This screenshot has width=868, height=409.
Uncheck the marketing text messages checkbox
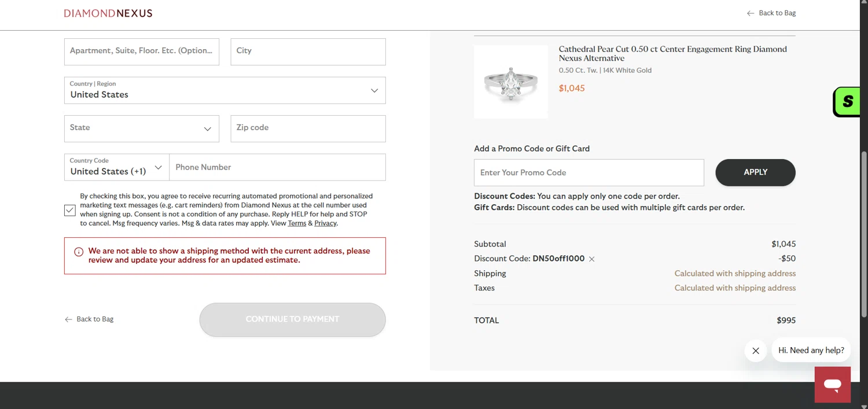pos(70,210)
